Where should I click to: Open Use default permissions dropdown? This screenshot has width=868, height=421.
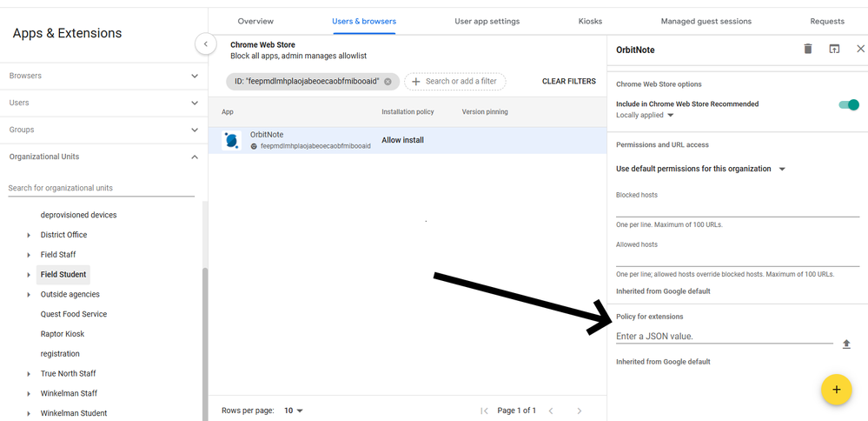700,169
